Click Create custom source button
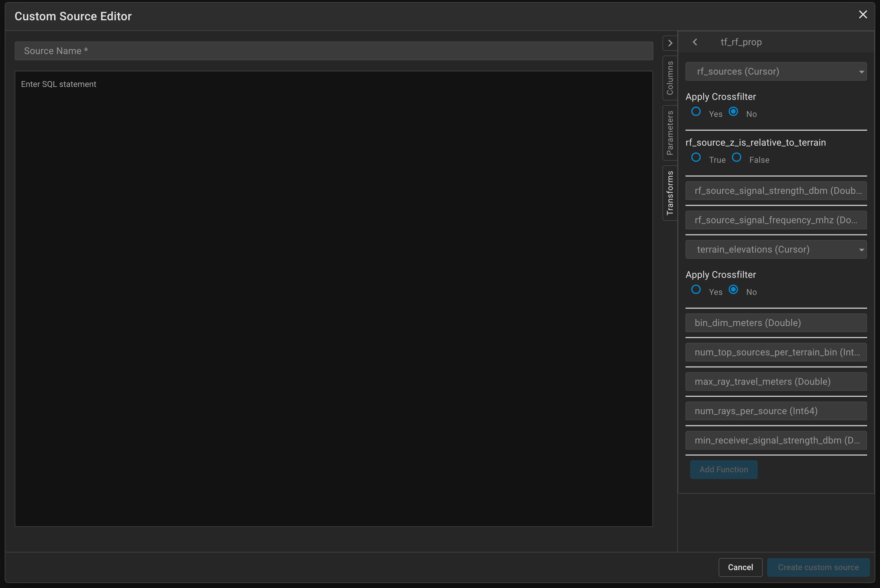 click(818, 567)
